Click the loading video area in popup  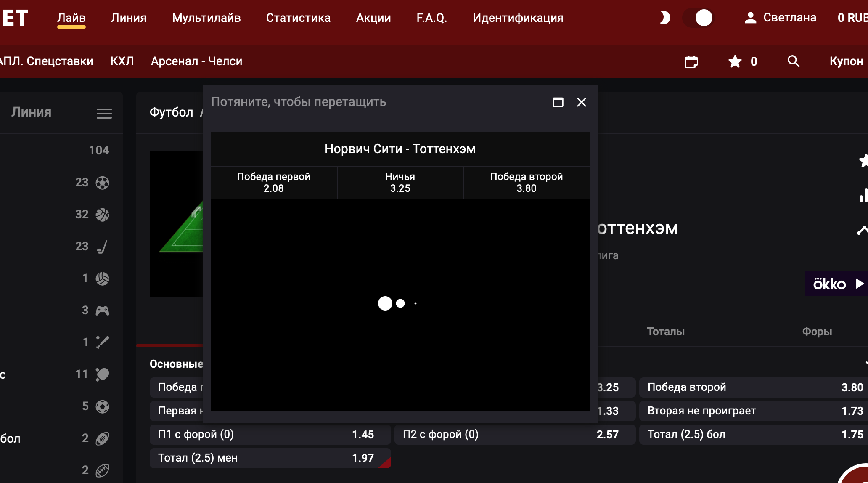click(x=400, y=305)
